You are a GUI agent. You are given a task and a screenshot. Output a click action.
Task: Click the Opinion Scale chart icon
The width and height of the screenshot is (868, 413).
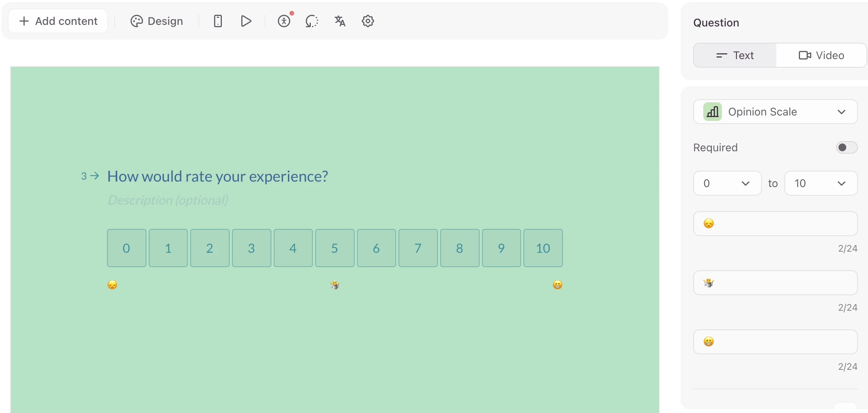(712, 112)
